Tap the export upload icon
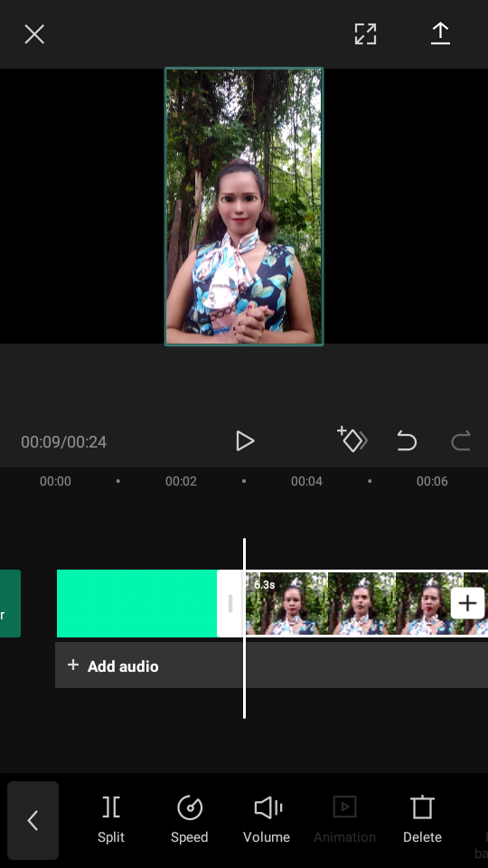The image size is (488, 868). click(440, 33)
